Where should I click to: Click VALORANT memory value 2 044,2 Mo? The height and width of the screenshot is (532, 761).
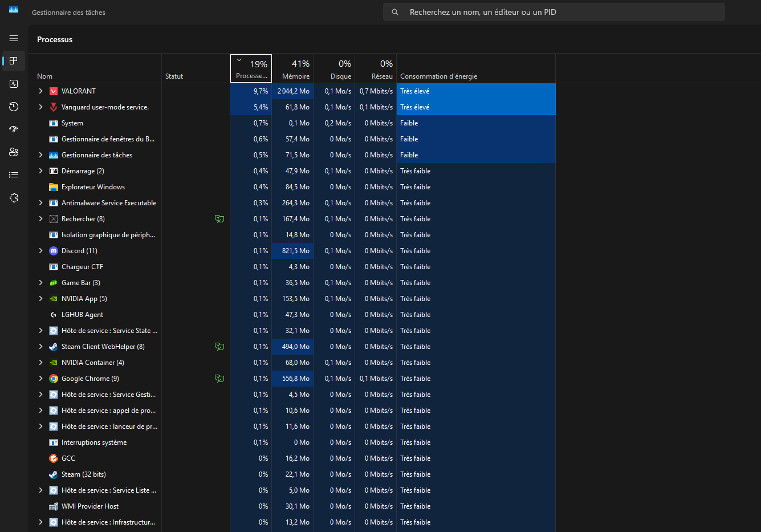click(294, 91)
